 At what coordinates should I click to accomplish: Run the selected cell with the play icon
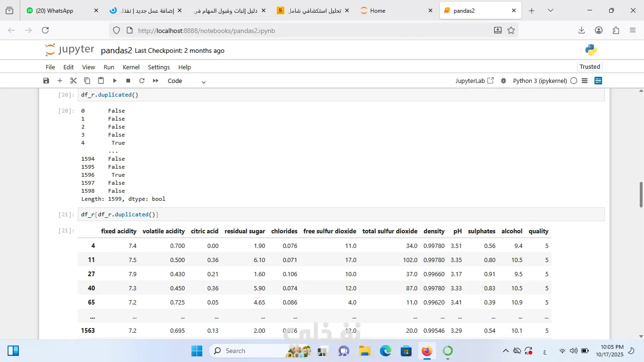(x=114, y=81)
